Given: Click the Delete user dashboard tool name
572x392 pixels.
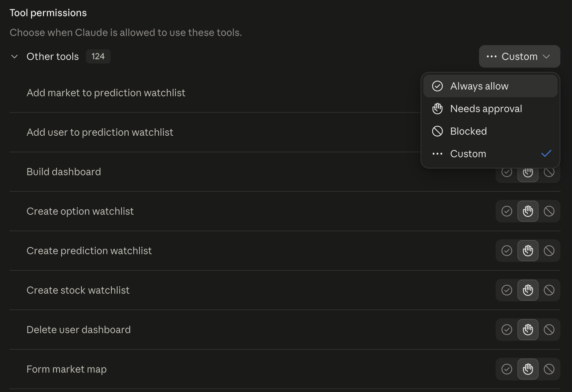Looking at the screenshot, I should [78, 329].
